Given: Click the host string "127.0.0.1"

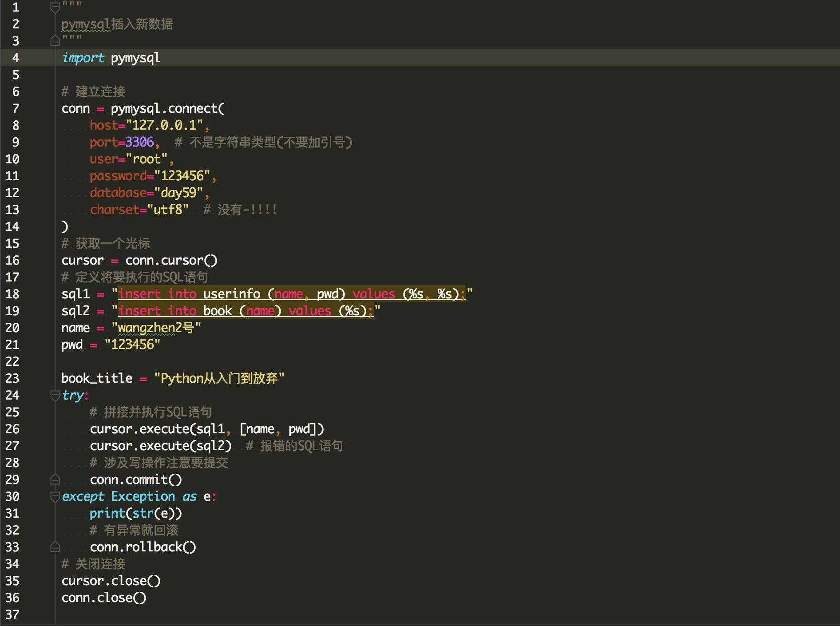Looking at the screenshot, I should click(164, 125).
